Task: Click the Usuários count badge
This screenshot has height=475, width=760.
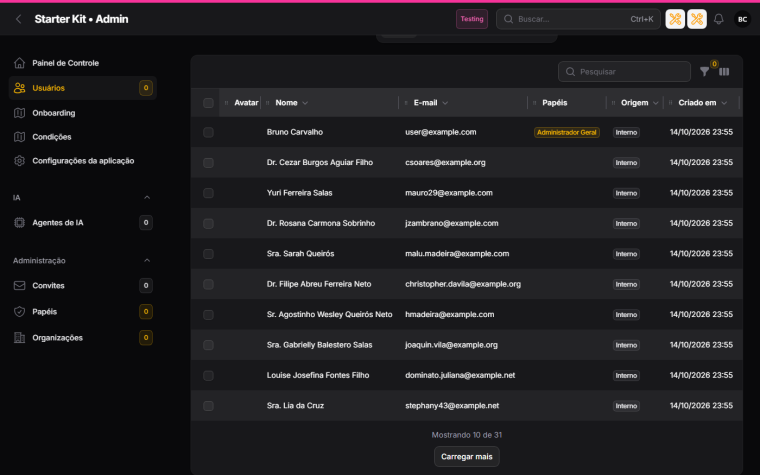Action: [146, 88]
